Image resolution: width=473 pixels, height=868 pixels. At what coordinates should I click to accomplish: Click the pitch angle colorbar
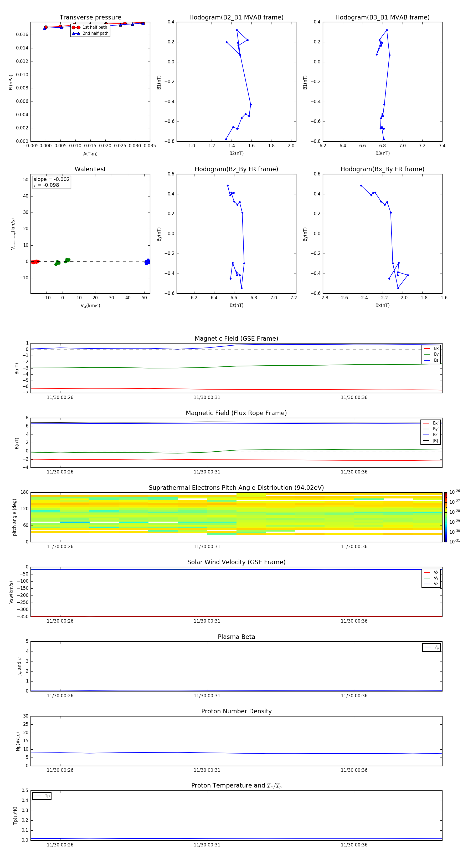click(446, 517)
